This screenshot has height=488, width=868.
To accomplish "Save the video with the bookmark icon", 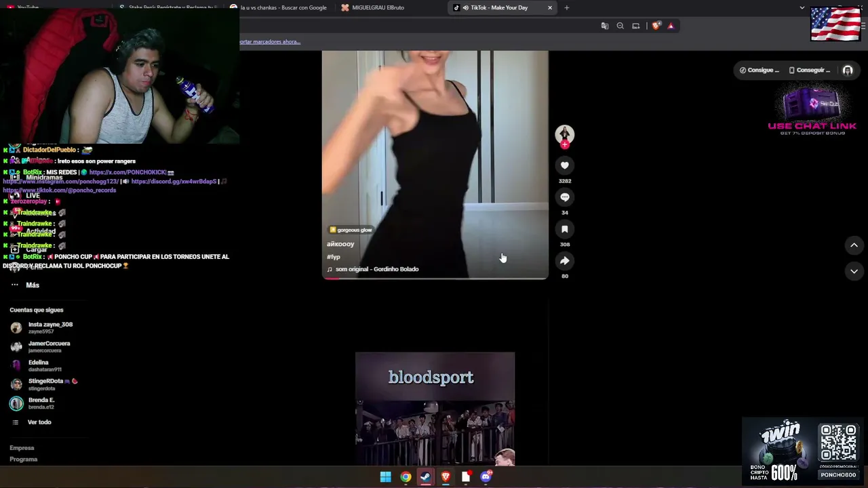I will 564,229.
